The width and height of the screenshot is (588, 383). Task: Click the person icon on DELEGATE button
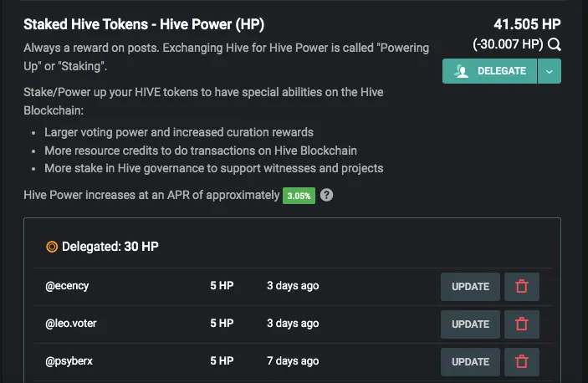(x=462, y=71)
